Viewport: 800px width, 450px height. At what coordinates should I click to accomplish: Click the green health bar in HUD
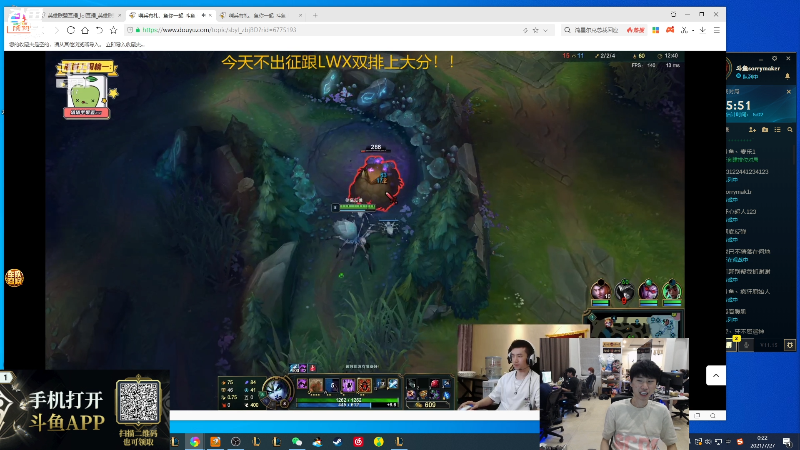[347, 400]
